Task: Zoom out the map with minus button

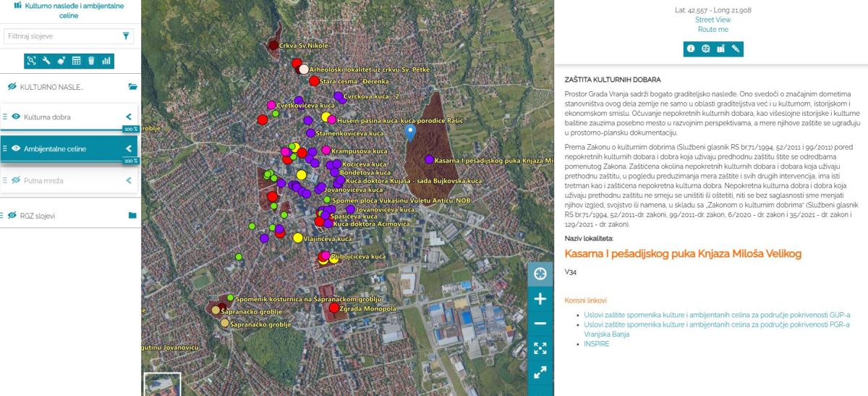Action: [540, 324]
